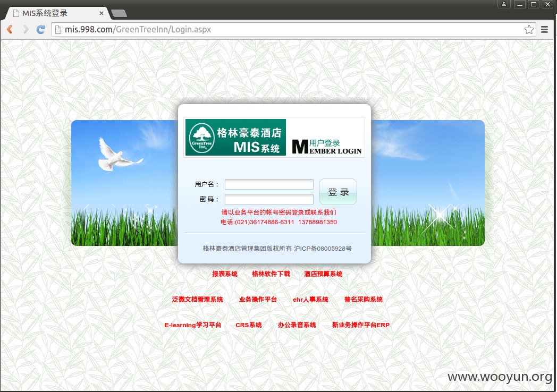Open the E-learning学习平台 link

click(x=193, y=325)
